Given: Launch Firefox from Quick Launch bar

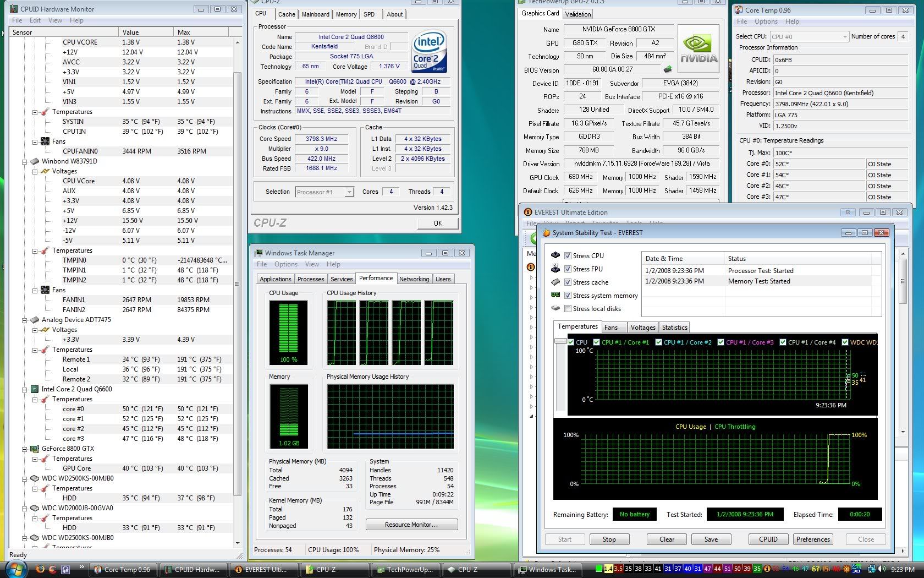Looking at the screenshot, I should tap(40, 569).
